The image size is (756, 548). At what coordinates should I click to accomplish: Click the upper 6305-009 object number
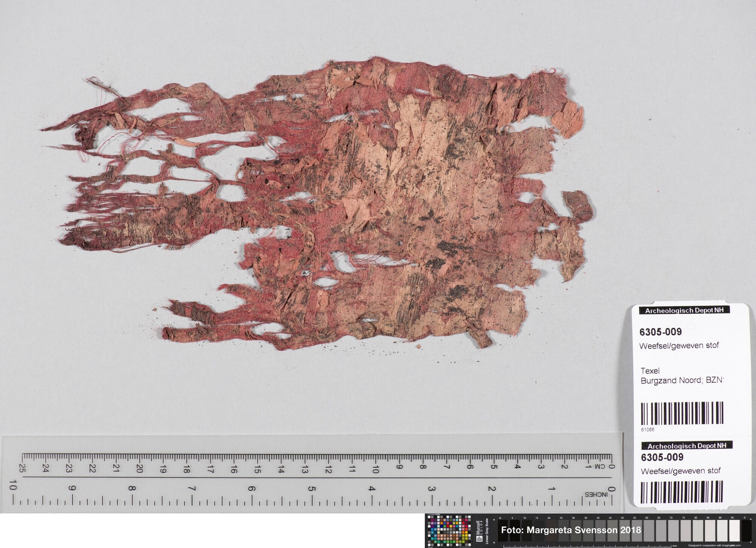click(x=660, y=332)
